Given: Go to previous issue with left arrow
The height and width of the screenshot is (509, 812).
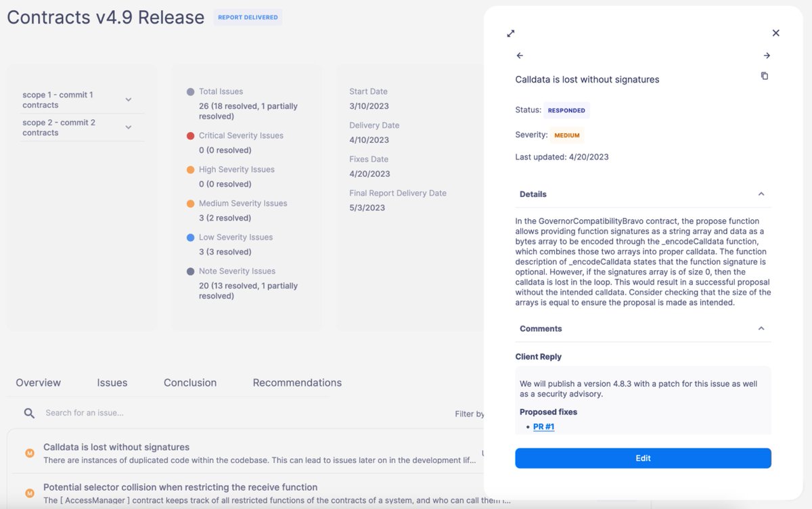Looking at the screenshot, I should pyautogui.click(x=520, y=56).
